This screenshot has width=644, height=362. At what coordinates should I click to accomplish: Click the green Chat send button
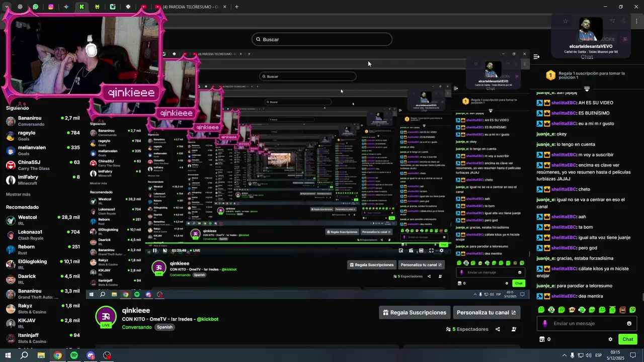(x=628, y=339)
